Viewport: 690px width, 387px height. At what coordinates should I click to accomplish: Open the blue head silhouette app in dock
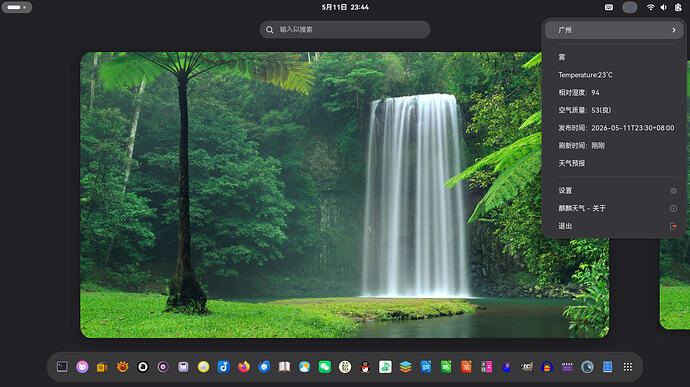tap(507, 367)
